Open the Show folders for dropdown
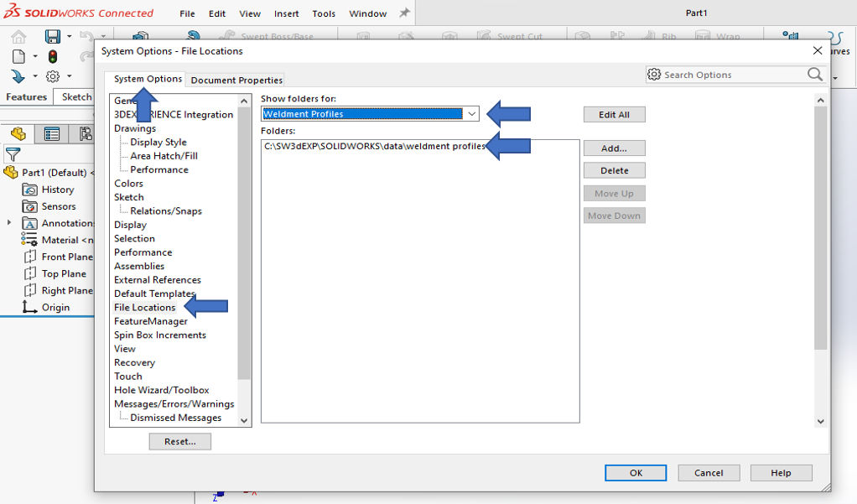 471,114
